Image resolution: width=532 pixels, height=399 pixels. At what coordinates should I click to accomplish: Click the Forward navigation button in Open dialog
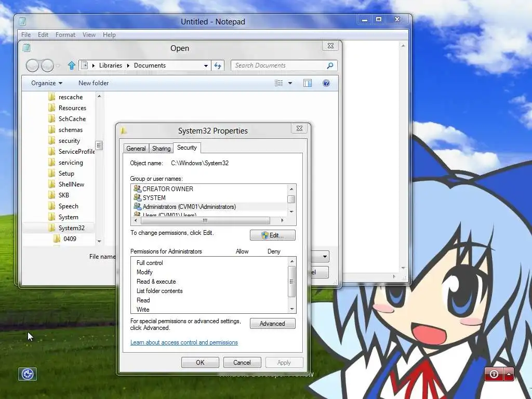(47, 65)
